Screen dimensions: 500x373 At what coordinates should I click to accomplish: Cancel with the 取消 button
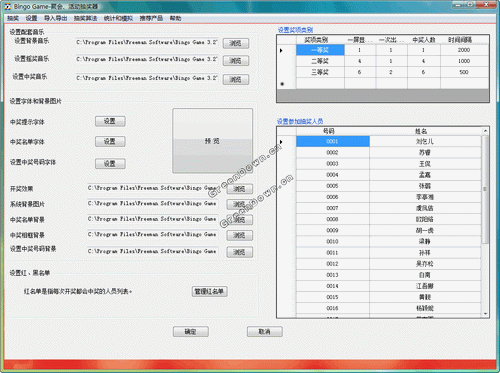click(x=265, y=332)
